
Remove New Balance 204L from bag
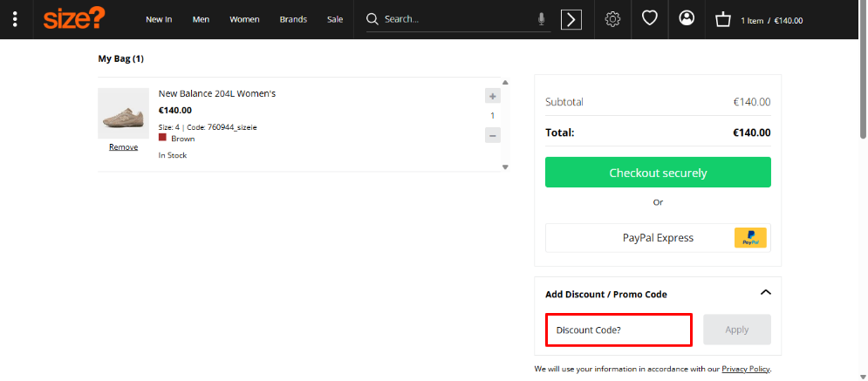(x=124, y=147)
